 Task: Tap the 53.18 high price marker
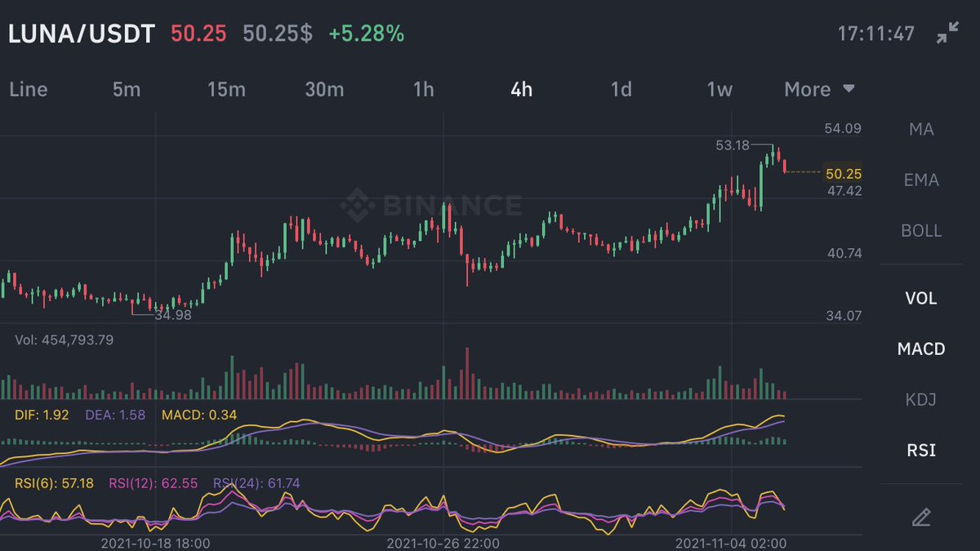(x=733, y=145)
